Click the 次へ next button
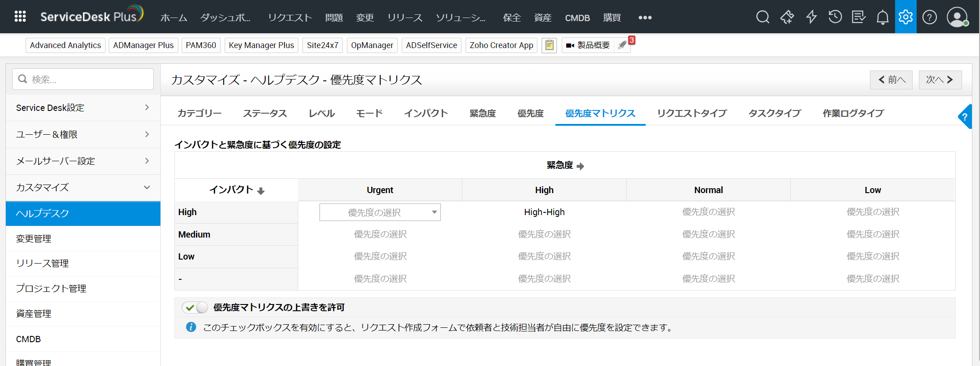This screenshot has height=366, width=980. [940, 80]
